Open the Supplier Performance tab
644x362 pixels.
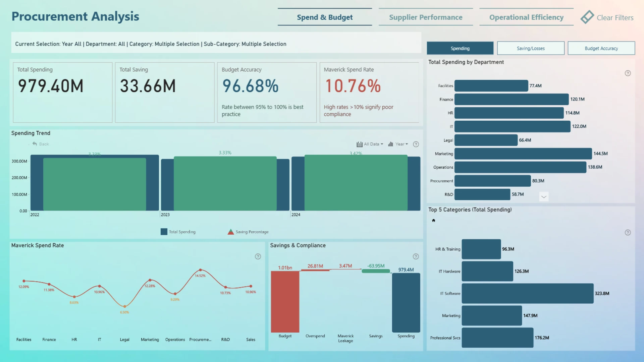tap(426, 17)
